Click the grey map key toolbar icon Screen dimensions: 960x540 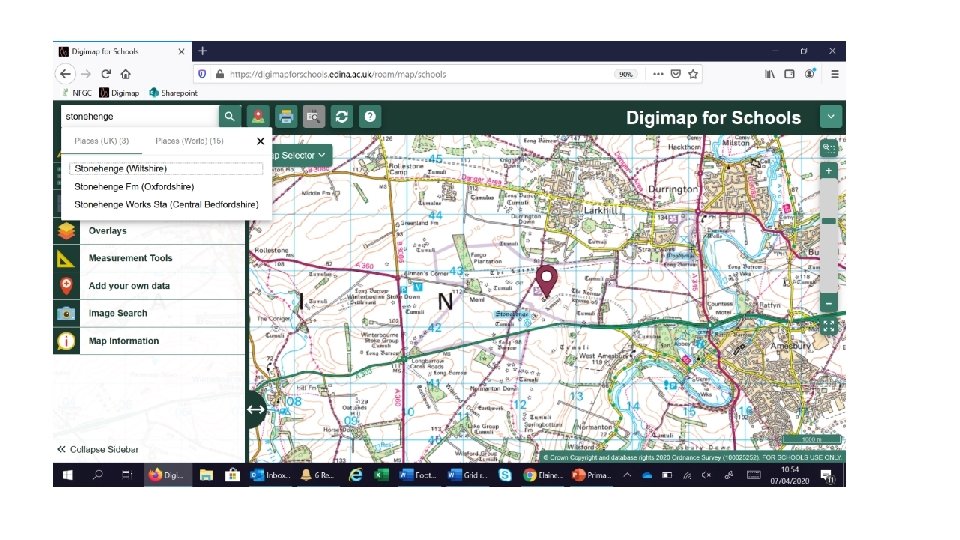[x=313, y=116]
